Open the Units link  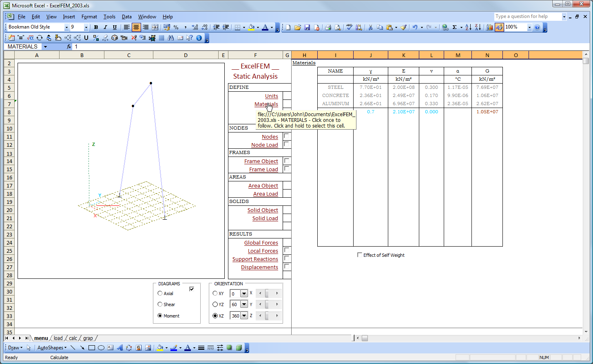pos(272,96)
